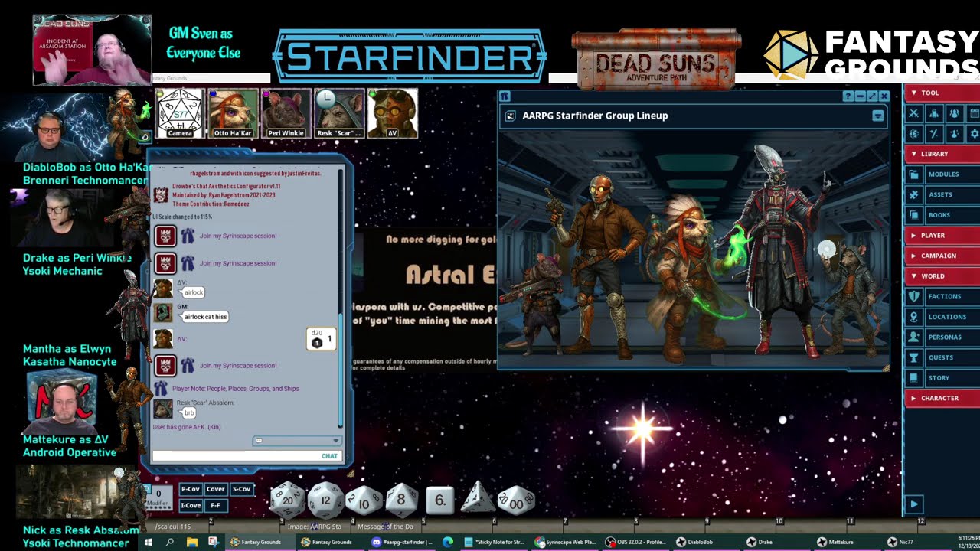Open the second tool icon beside combat tracker
This screenshot has height=551, width=980.
pos(934,113)
